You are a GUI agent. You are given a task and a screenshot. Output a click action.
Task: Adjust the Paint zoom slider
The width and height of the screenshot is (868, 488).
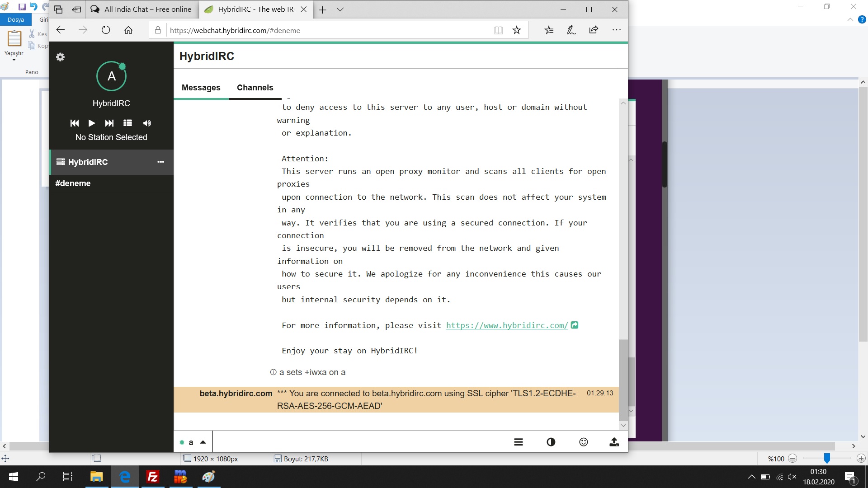[827, 458]
